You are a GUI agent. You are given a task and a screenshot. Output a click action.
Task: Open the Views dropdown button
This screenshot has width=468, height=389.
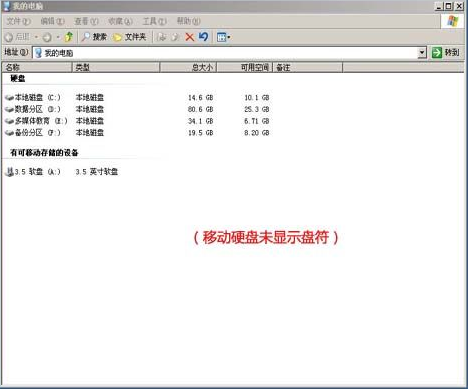click(223, 37)
